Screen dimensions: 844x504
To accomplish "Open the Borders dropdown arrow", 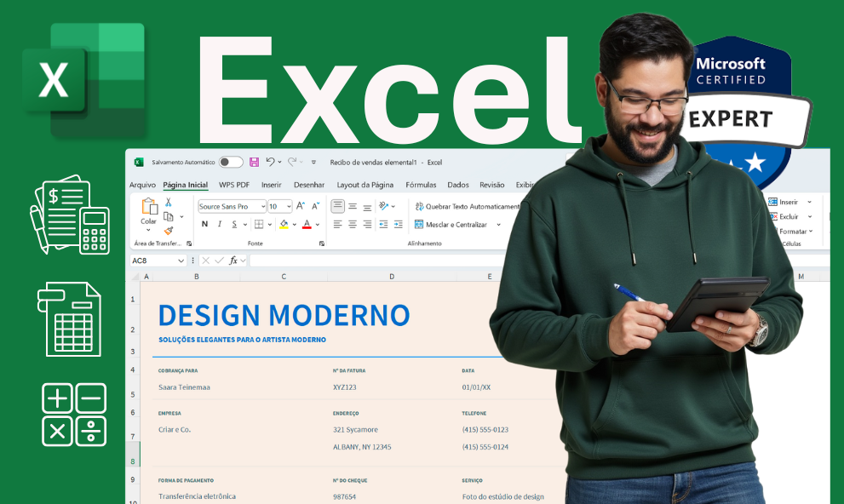I will (x=270, y=224).
